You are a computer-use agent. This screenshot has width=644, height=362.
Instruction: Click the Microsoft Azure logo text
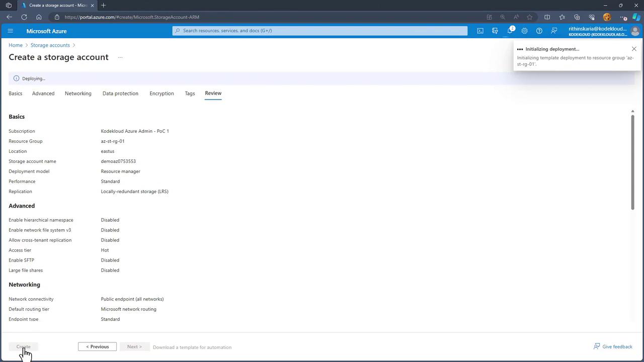pos(46,31)
